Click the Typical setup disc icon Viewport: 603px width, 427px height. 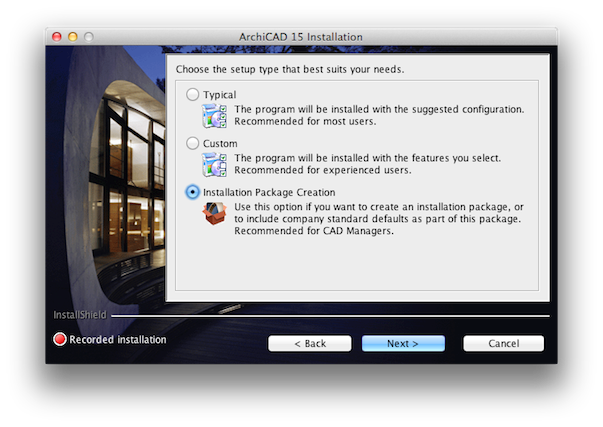[x=214, y=115]
